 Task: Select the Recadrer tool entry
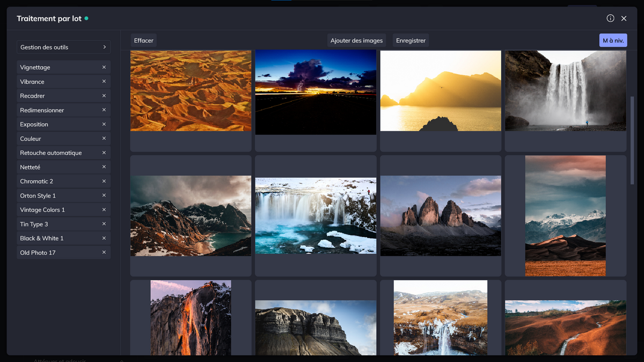[x=63, y=95]
